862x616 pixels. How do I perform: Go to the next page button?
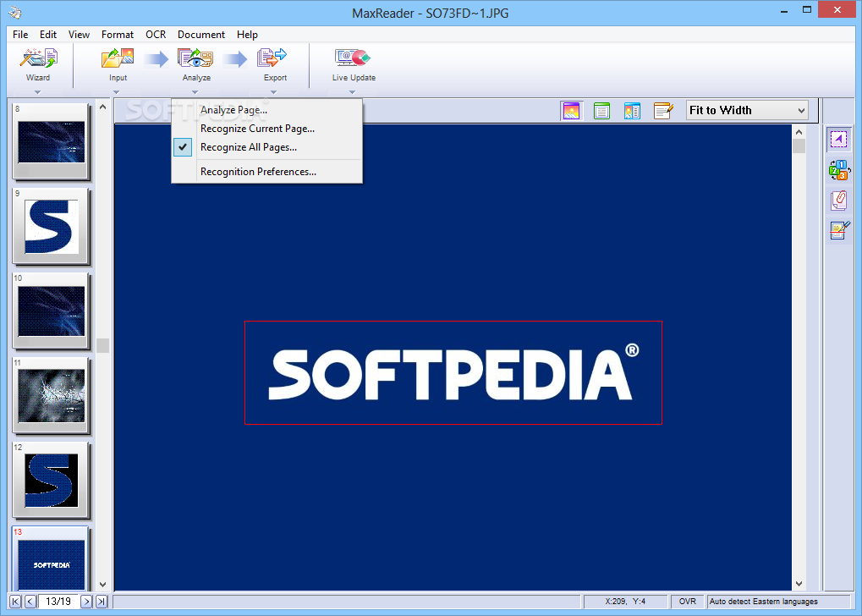tap(86, 602)
